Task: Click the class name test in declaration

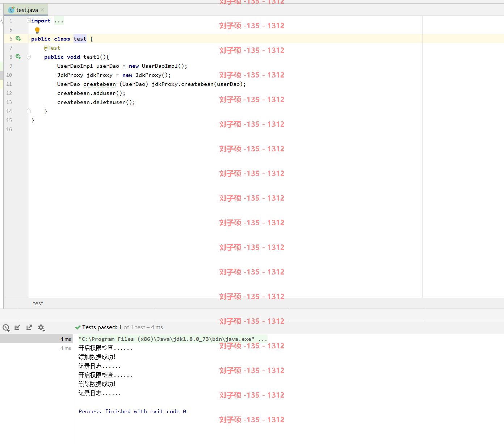Action: [x=80, y=39]
